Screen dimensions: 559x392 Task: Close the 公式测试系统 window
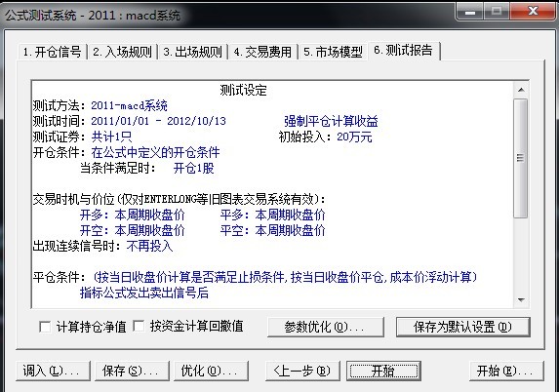533,12
